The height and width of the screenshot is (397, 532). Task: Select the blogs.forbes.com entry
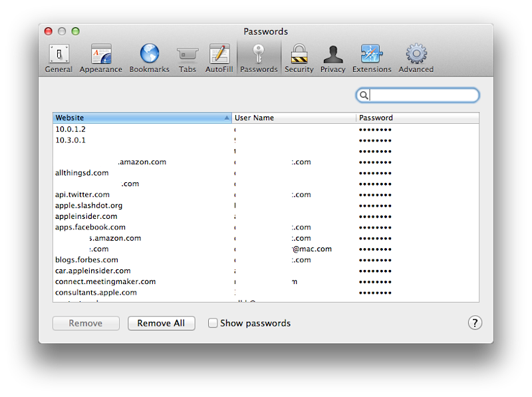265,259
